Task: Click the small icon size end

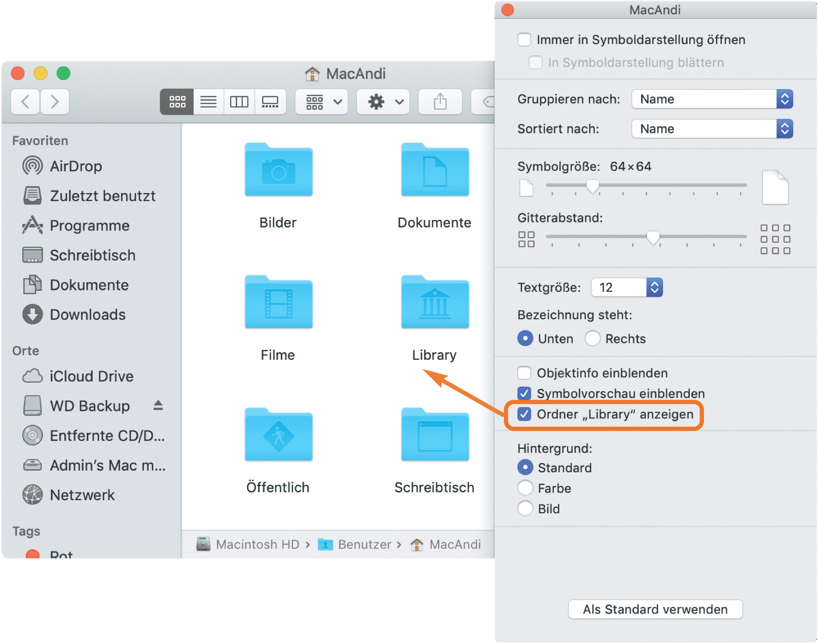Action: pos(527,188)
